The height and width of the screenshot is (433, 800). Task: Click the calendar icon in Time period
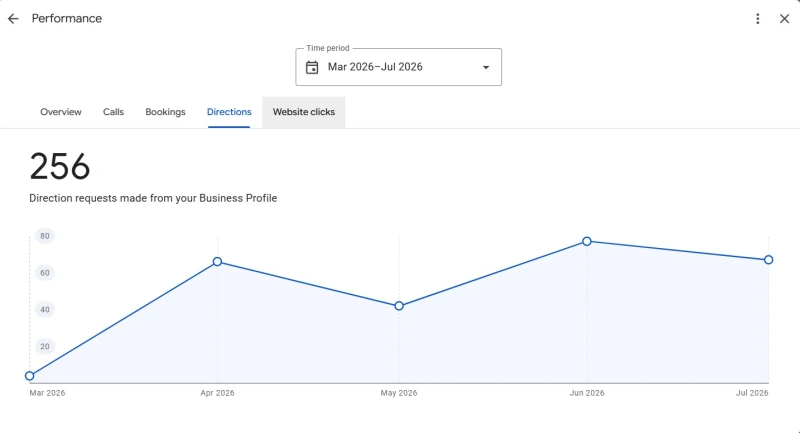click(312, 67)
